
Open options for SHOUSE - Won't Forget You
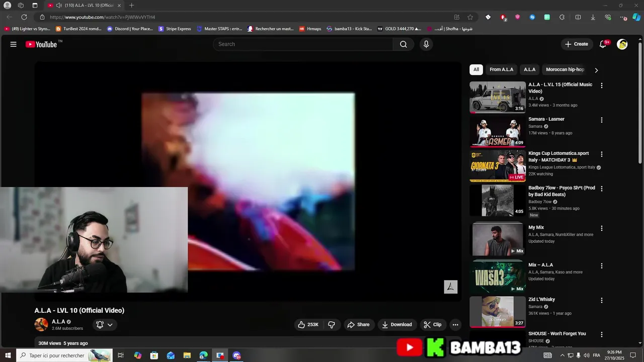(x=601, y=334)
